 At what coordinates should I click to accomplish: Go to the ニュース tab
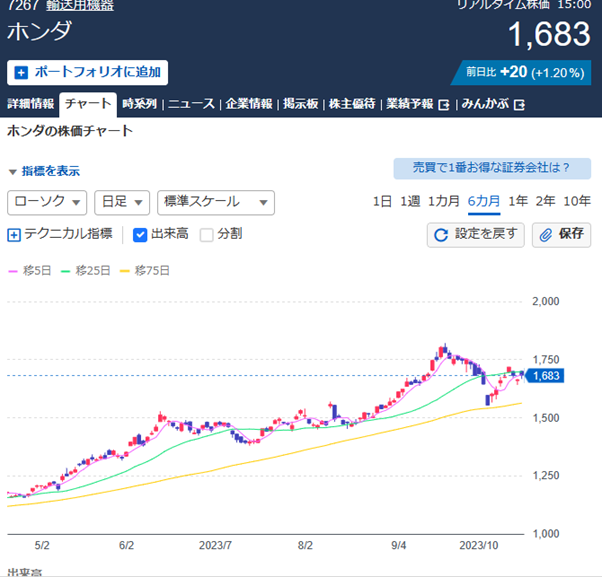point(191,104)
